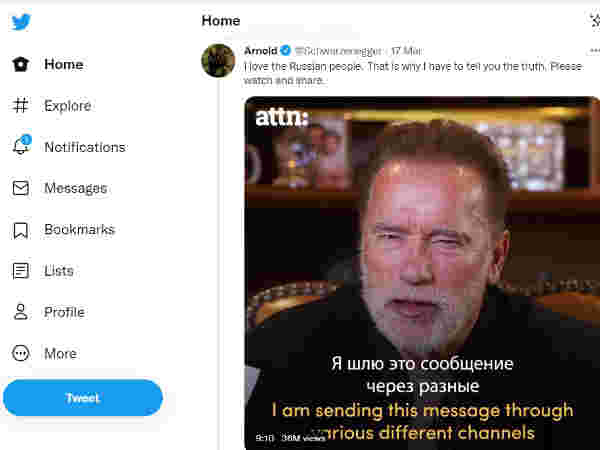The width and height of the screenshot is (600, 450).
Task: Expand the More menu in the sidebar
Action: coord(60,353)
